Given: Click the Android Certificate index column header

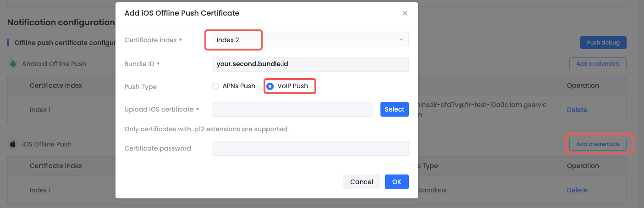Looking at the screenshot, I should pos(56,85).
